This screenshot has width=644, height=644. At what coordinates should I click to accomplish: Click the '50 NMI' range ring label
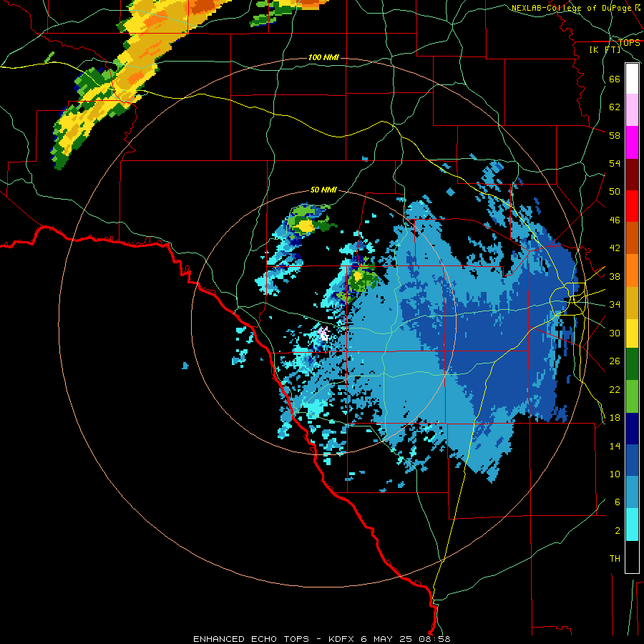click(323, 190)
